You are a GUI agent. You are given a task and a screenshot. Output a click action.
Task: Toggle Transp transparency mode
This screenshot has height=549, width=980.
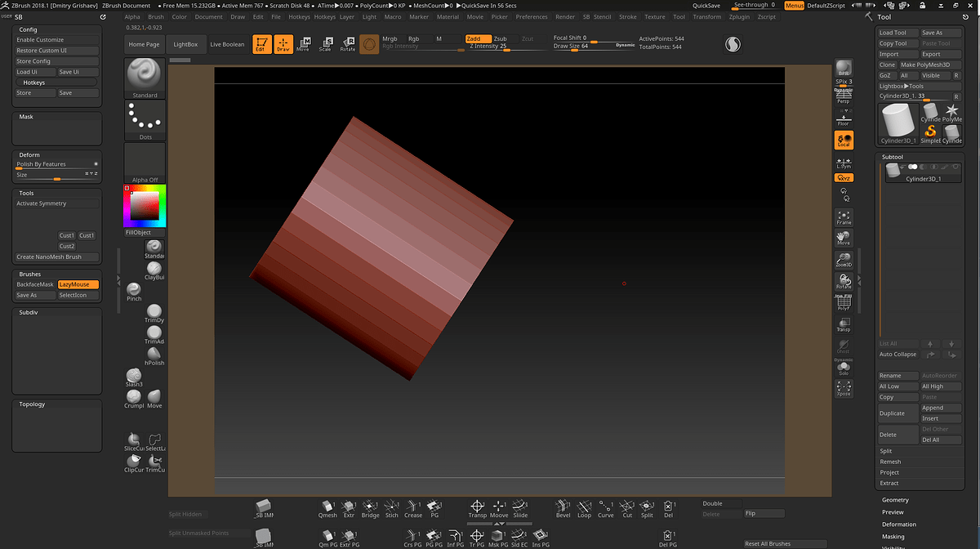[x=844, y=324]
